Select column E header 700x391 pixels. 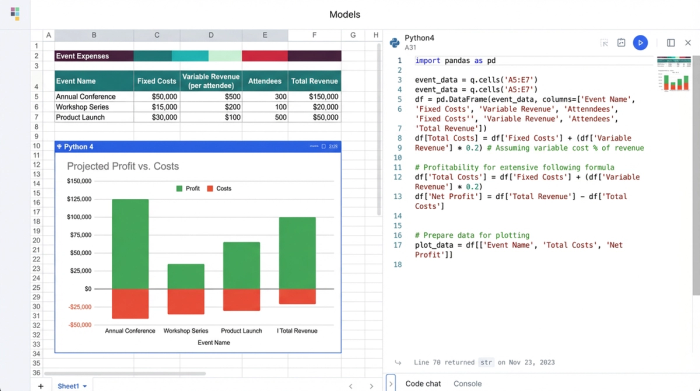pyautogui.click(x=265, y=35)
